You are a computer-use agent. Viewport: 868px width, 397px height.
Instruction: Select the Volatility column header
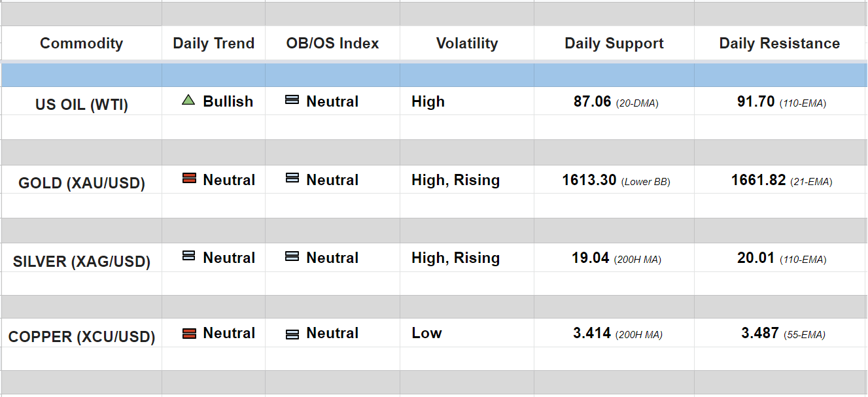point(467,43)
